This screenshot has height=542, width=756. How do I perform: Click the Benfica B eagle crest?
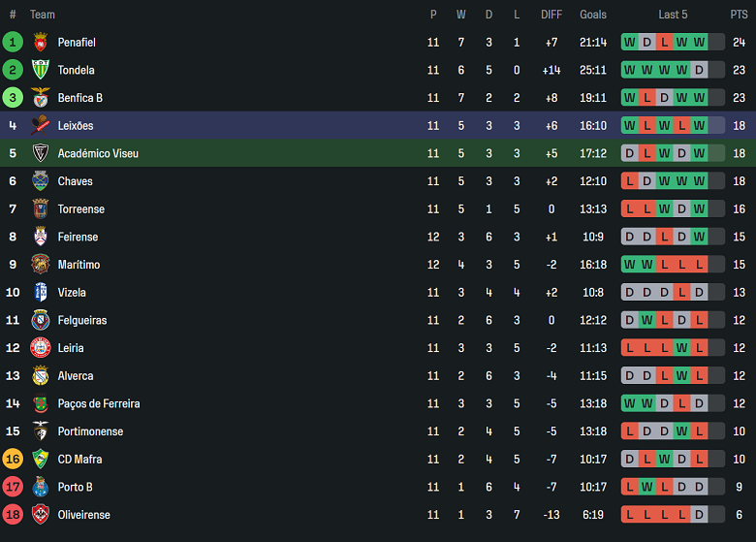[x=41, y=98]
